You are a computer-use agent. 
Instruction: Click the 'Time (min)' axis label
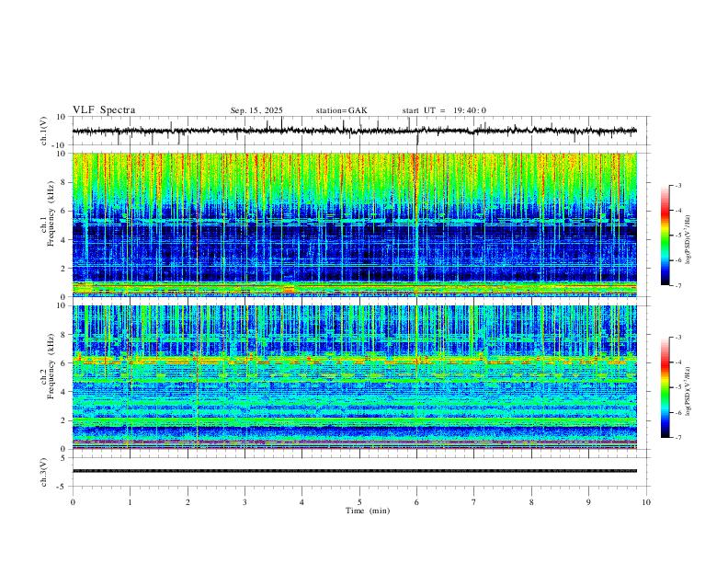pyautogui.click(x=368, y=511)
